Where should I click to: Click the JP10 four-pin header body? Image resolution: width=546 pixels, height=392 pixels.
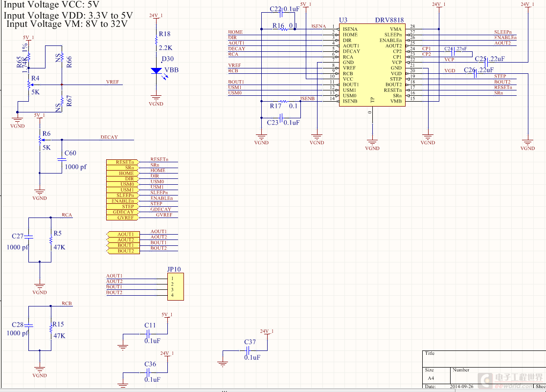[176, 286]
